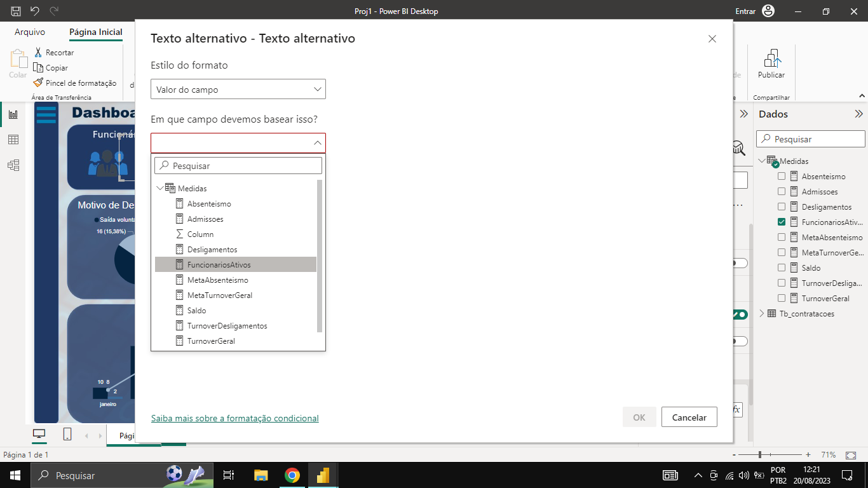Viewport: 868px width, 488px height.
Task: Check the Saldo box in Dados pane
Action: (x=782, y=268)
